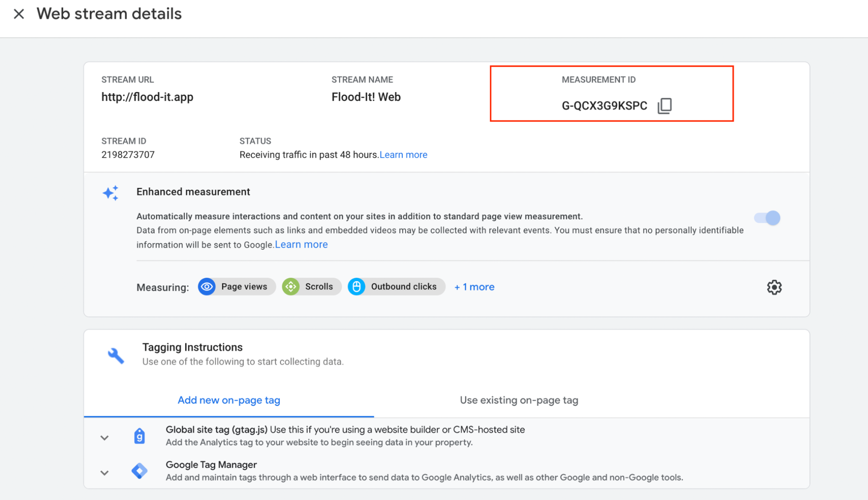The height and width of the screenshot is (500, 868).
Task: Click the stream URL http://flood-it.app
Action: tap(147, 97)
